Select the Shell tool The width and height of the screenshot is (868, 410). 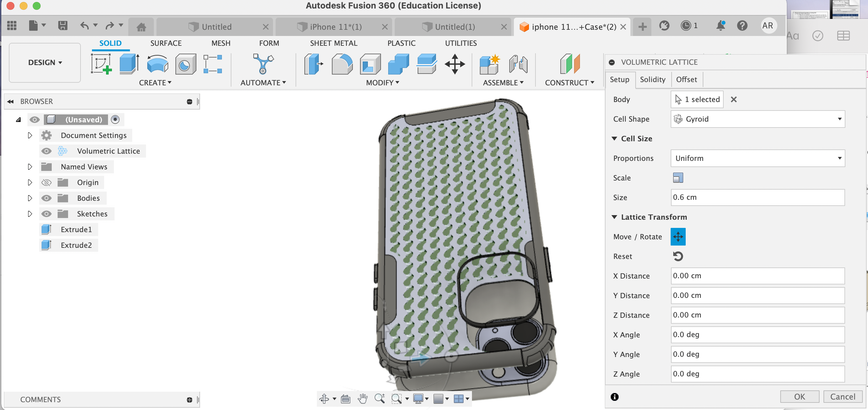coord(370,64)
